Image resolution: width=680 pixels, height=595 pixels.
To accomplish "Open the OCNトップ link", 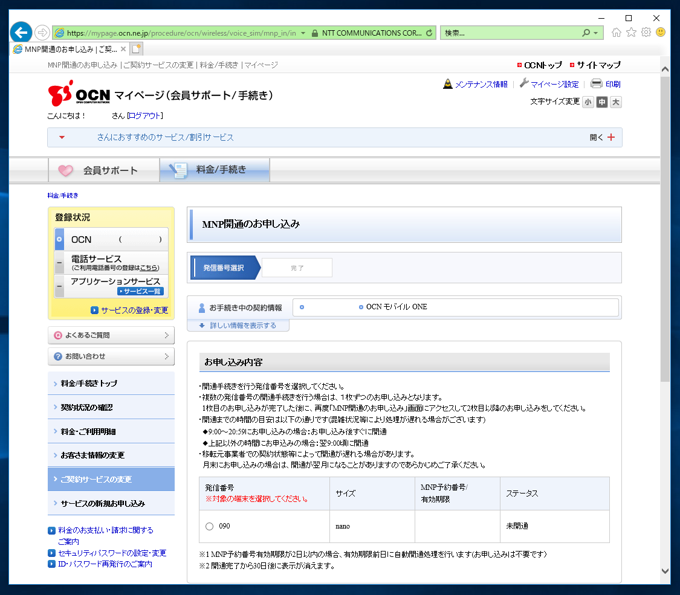I will (x=543, y=65).
